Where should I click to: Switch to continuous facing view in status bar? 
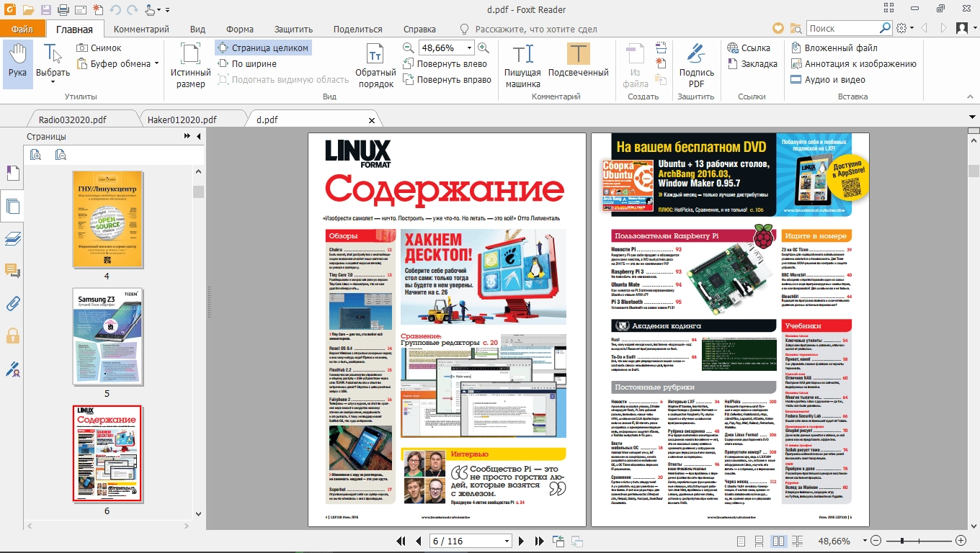click(797, 541)
